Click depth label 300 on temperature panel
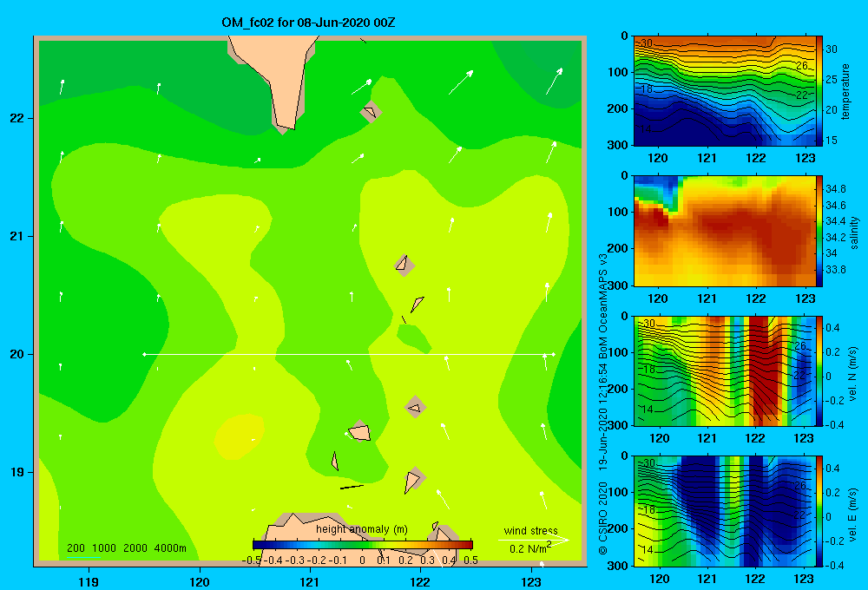 pyautogui.click(x=618, y=145)
